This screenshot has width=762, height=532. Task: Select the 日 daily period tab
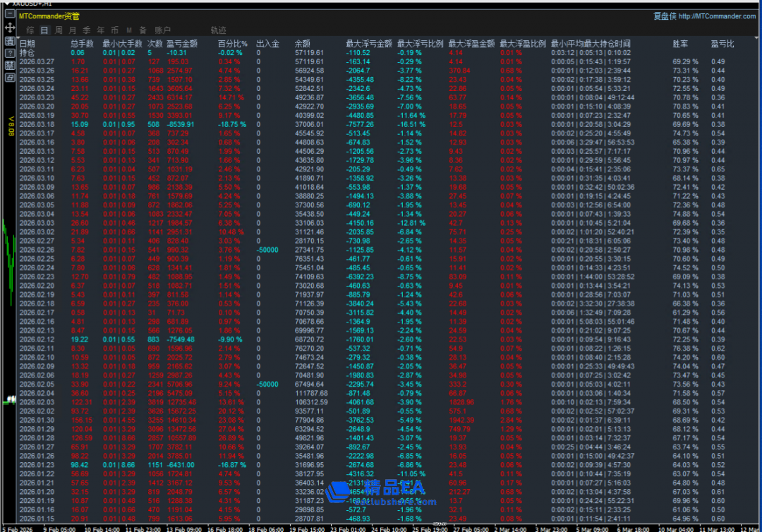44,30
